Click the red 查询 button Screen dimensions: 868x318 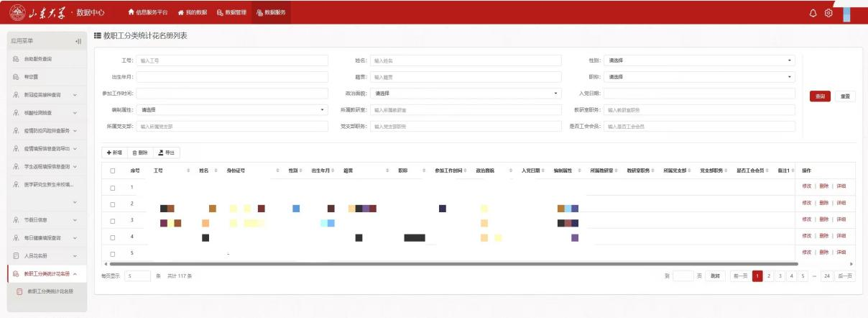pyautogui.click(x=820, y=96)
